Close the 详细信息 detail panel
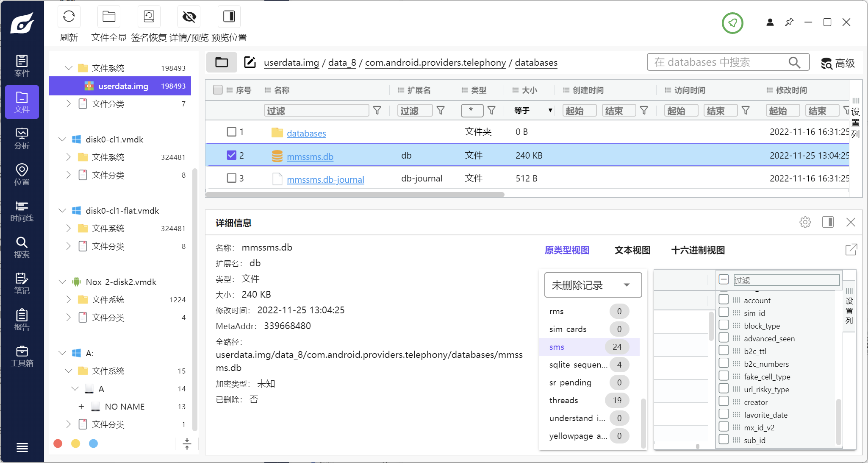Image resolution: width=868 pixels, height=463 pixels. pos(851,222)
